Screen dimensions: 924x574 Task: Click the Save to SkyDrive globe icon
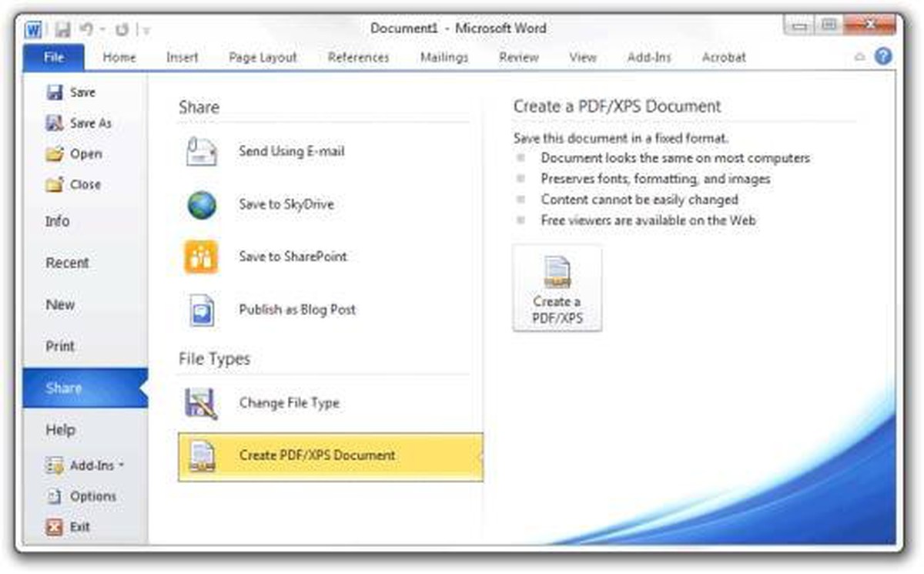pos(202,205)
